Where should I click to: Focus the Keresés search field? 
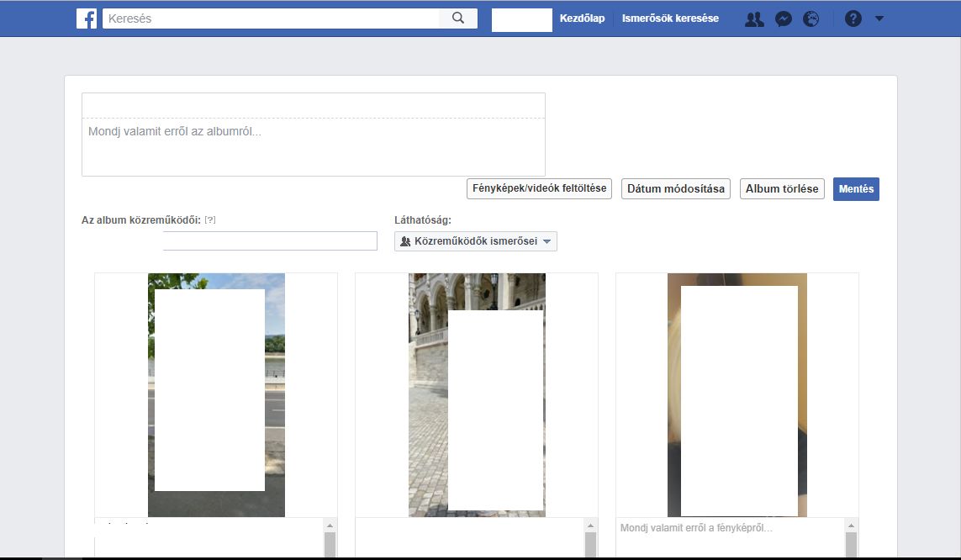[271, 18]
